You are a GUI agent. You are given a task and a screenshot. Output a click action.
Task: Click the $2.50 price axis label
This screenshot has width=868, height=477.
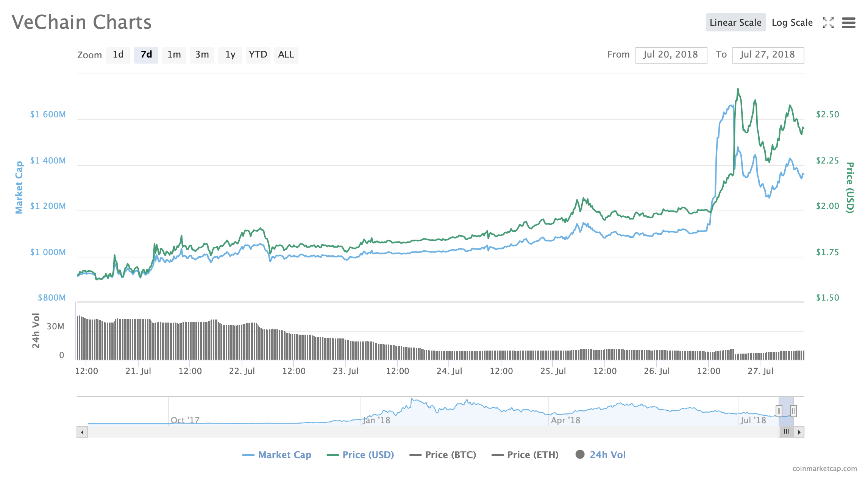click(827, 114)
